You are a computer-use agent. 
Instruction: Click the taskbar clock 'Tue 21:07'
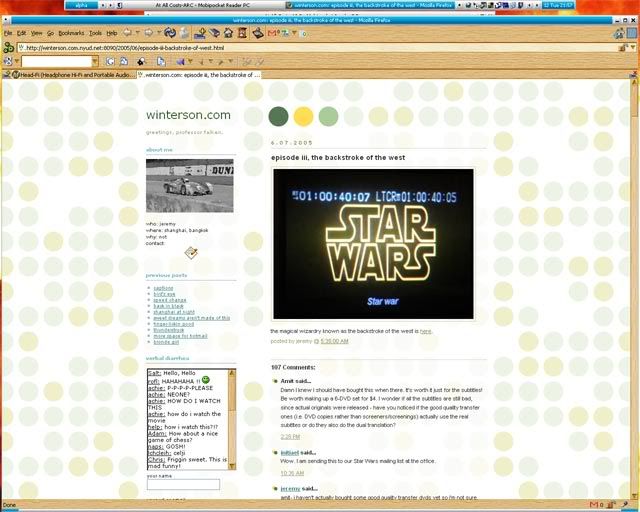pyautogui.click(x=558, y=5)
